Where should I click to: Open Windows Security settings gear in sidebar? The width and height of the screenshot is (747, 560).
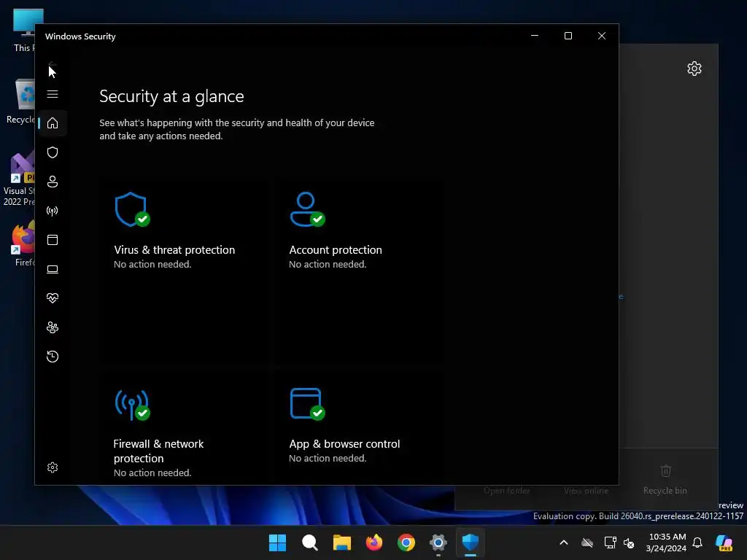[x=53, y=467]
